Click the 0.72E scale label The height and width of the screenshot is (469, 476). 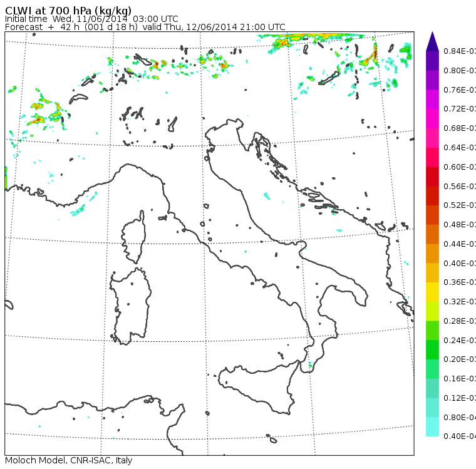tap(460, 109)
